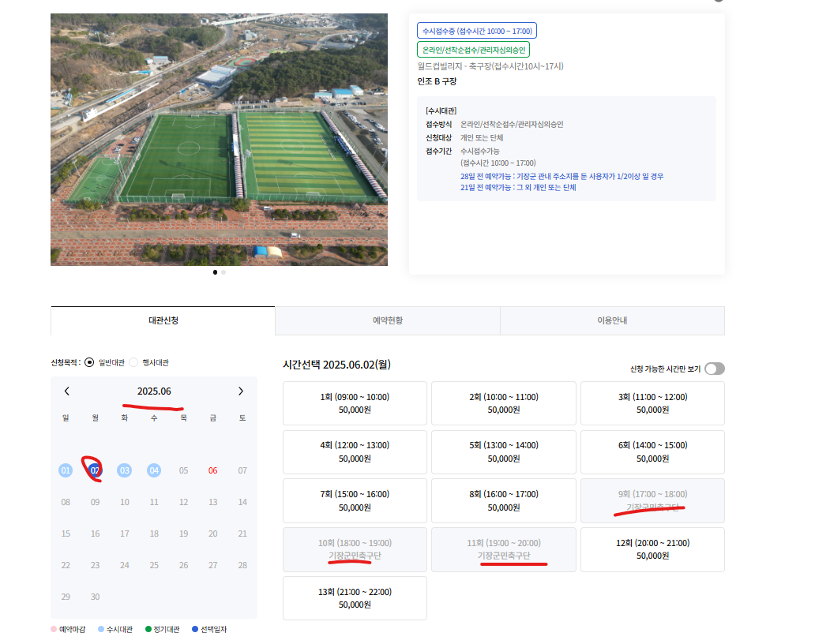The image size is (830, 644).
Task: Go to next month in calendar
Action: pyautogui.click(x=241, y=391)
